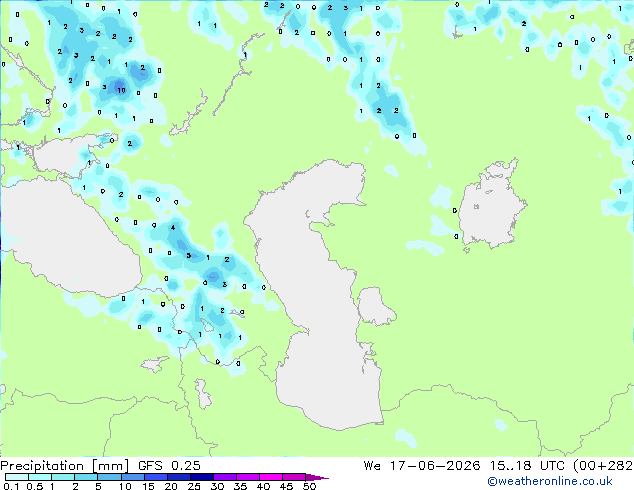Click the "30" legend scale label

[x=217, y=486]
